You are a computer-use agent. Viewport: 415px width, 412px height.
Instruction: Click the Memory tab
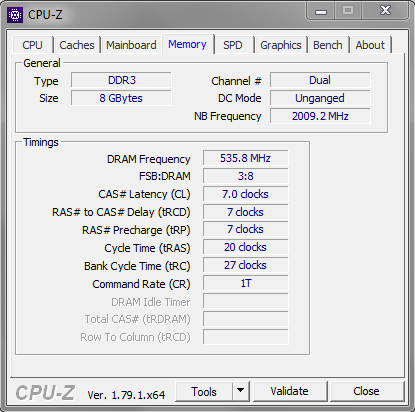(x=187, y=44)
